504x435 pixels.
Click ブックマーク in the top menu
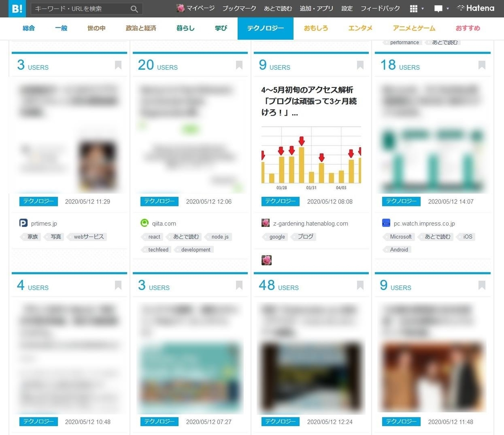[239, 8]
